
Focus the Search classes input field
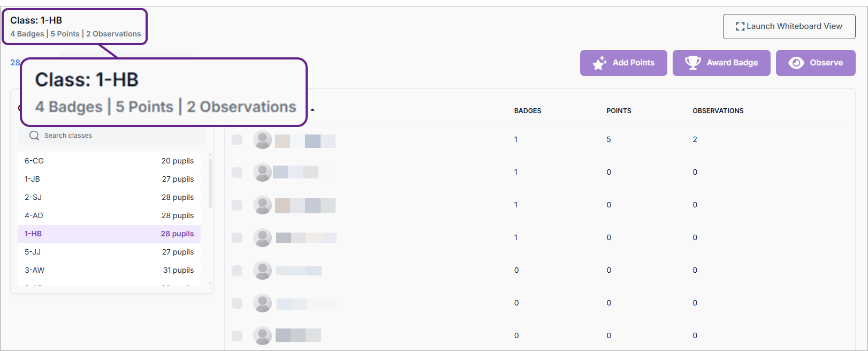coord(118,136)
